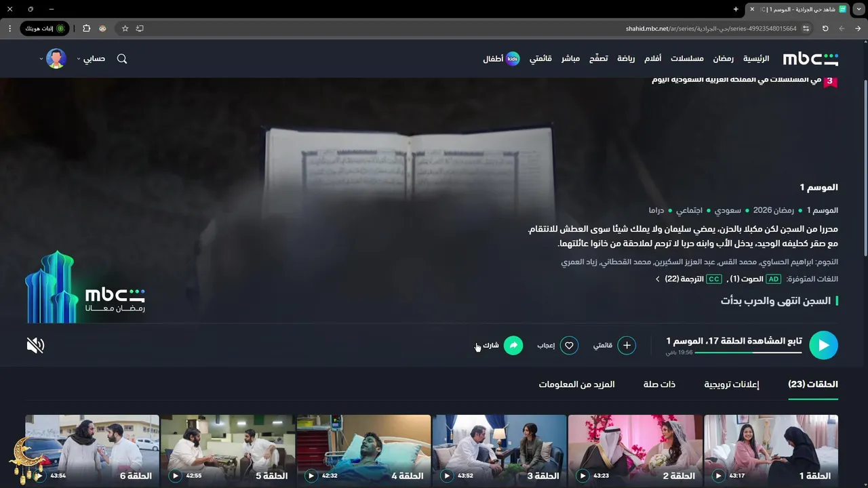Click the سعودي tag
The image size is (868, 488).
tap(728, 210)
